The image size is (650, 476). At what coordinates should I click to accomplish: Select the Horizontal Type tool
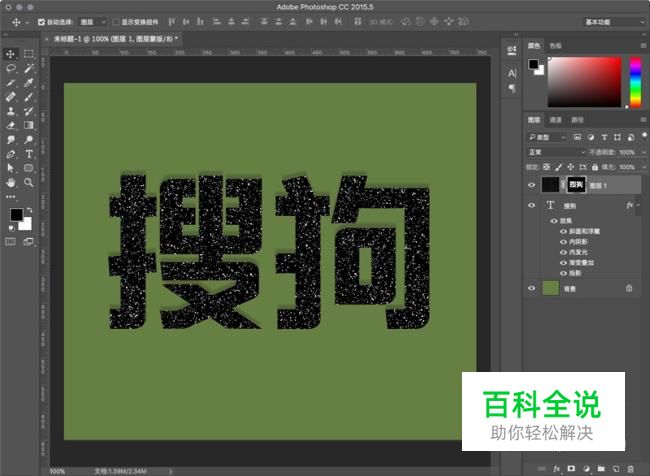click(29, 154)
